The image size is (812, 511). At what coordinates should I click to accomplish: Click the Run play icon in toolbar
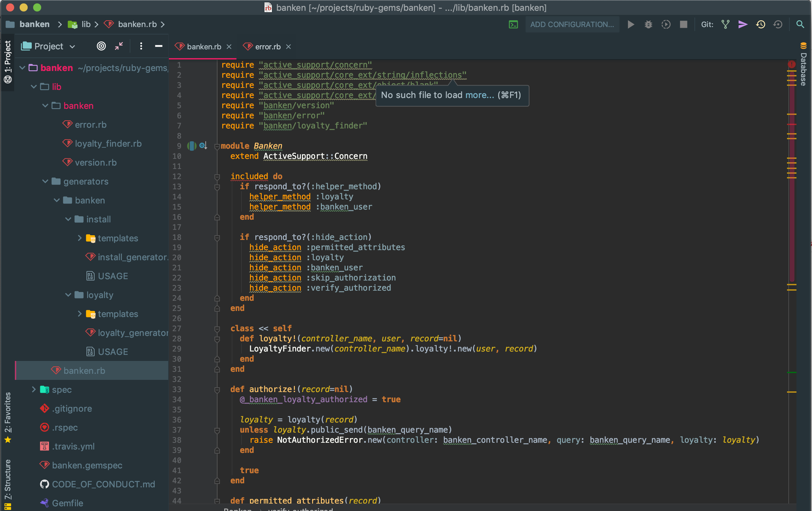(631, 24)
